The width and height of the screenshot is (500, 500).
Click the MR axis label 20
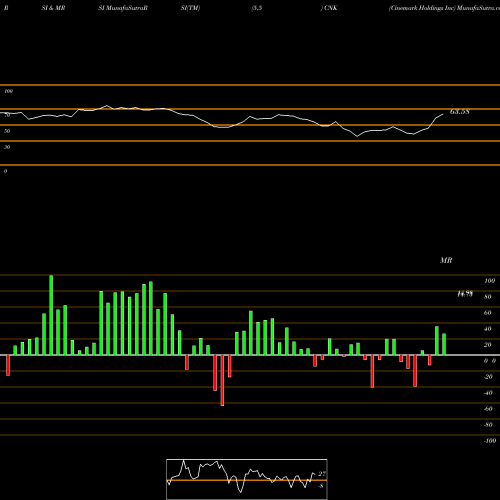[488, 345]
